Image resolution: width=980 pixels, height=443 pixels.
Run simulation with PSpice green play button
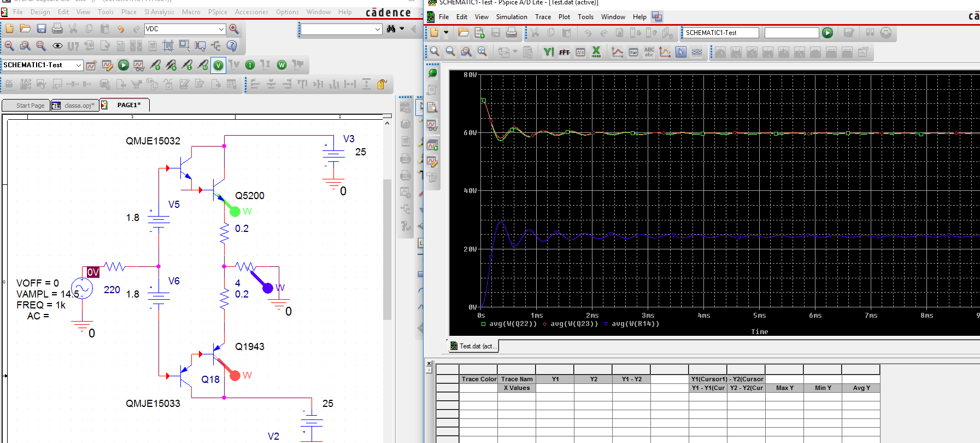828,33
